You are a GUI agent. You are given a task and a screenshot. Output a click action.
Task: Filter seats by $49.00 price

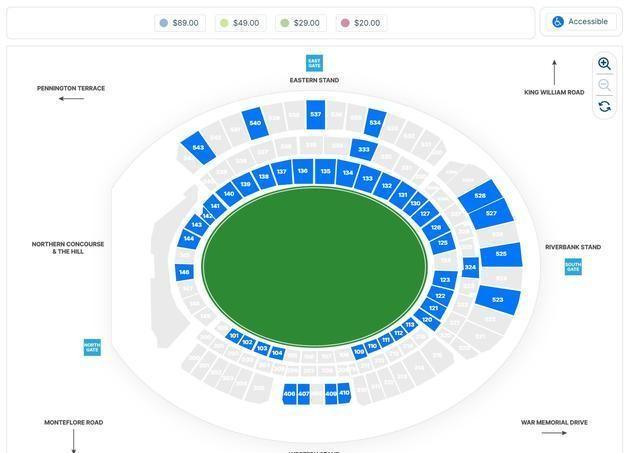coord(240,23)
